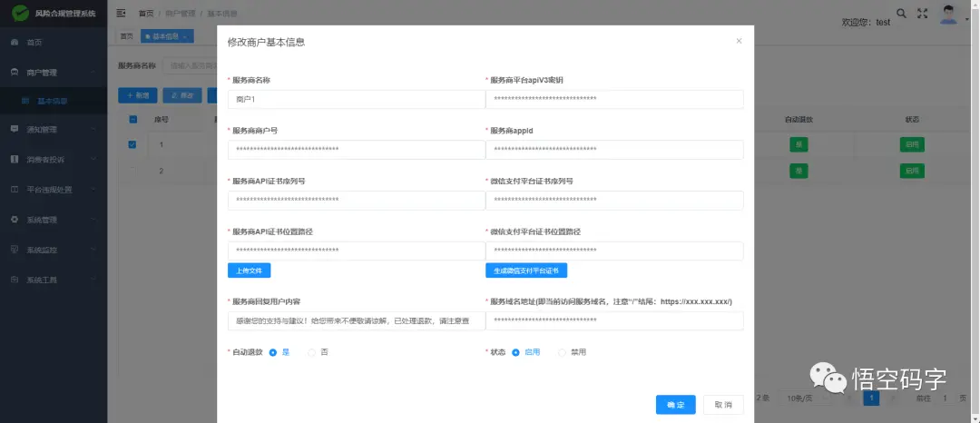Viewport: 980px width, 423px height.
Task: Click the 系统监控 monitor icon in sidebar
Action: pyautogui.click(x=15, y=250)
